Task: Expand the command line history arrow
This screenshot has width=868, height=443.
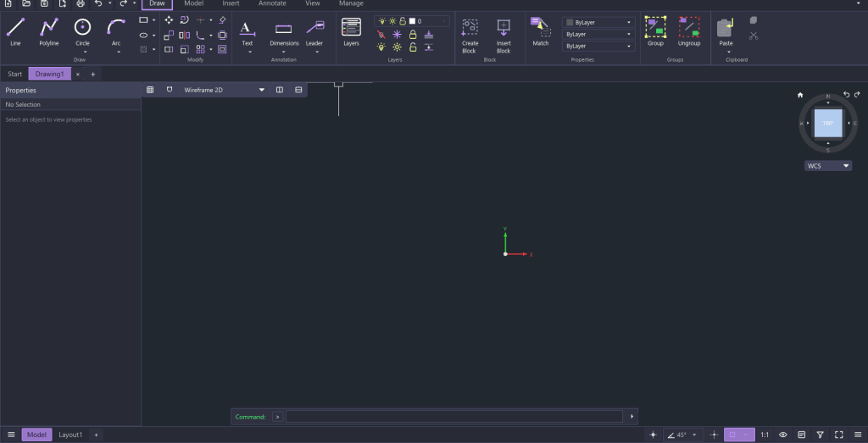Action: pos(632,417)
